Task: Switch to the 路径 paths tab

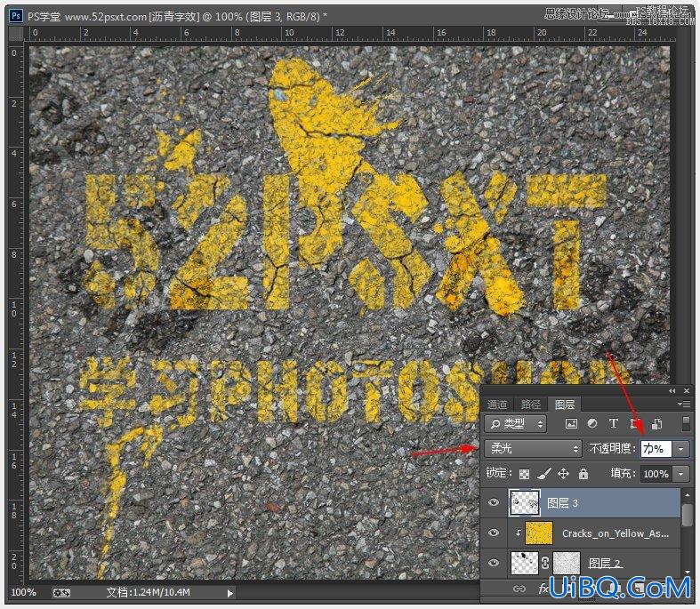Action: (531, 405)
